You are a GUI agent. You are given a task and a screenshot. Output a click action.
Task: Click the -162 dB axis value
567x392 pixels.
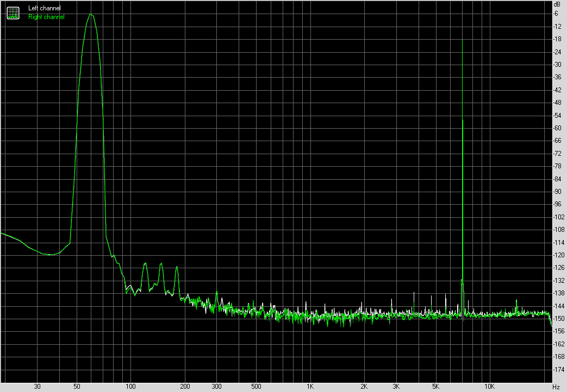coord(559,344)
